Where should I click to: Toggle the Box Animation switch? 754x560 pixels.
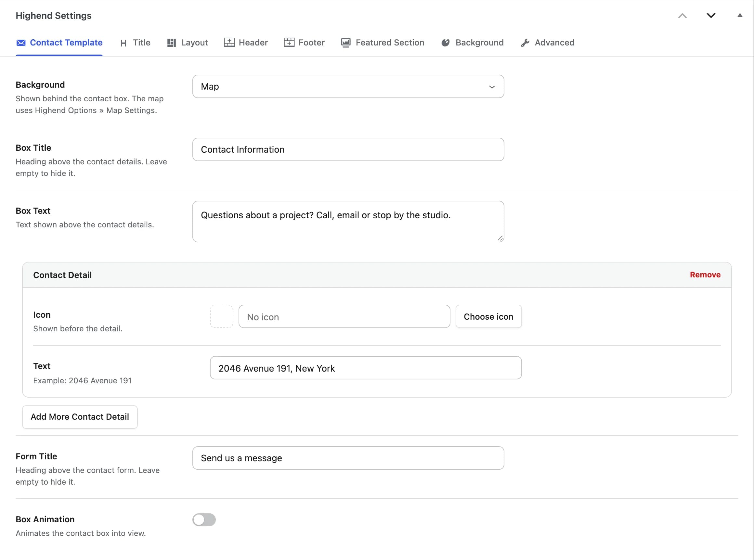pos(204,519)
